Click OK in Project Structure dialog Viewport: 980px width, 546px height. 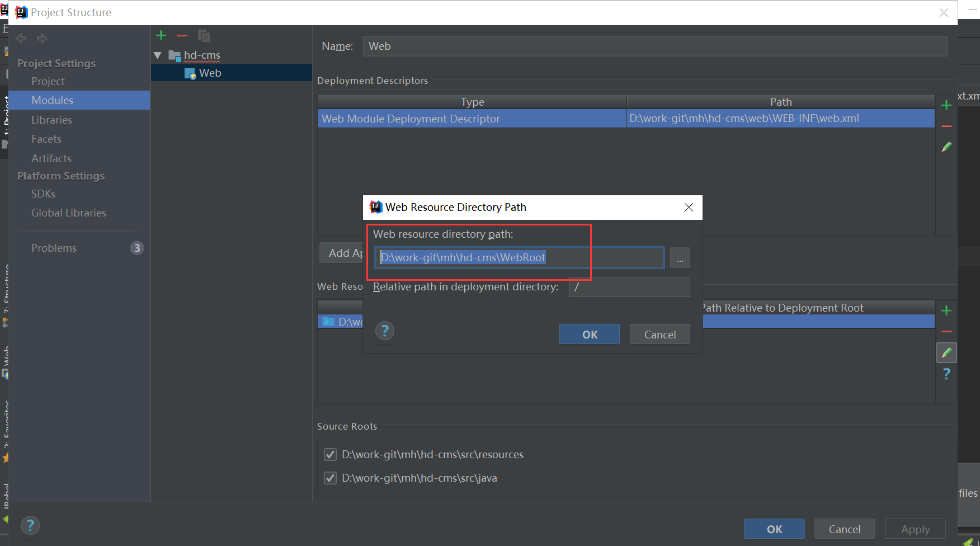tap(774, 529)
